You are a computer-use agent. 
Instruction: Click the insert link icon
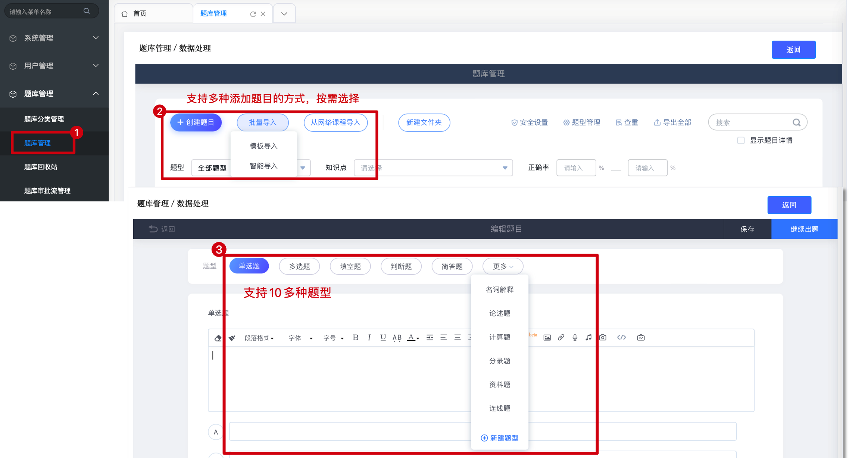(561, 338)
